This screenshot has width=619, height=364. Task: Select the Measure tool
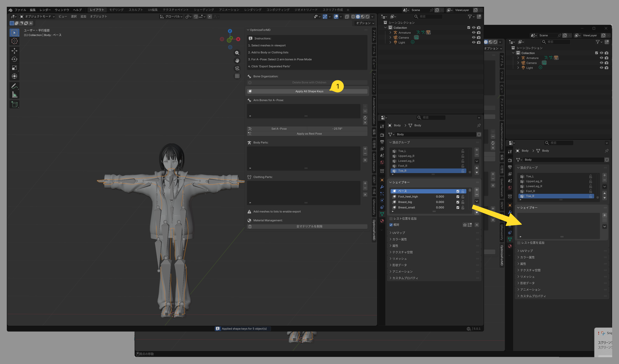click(14, 95)
